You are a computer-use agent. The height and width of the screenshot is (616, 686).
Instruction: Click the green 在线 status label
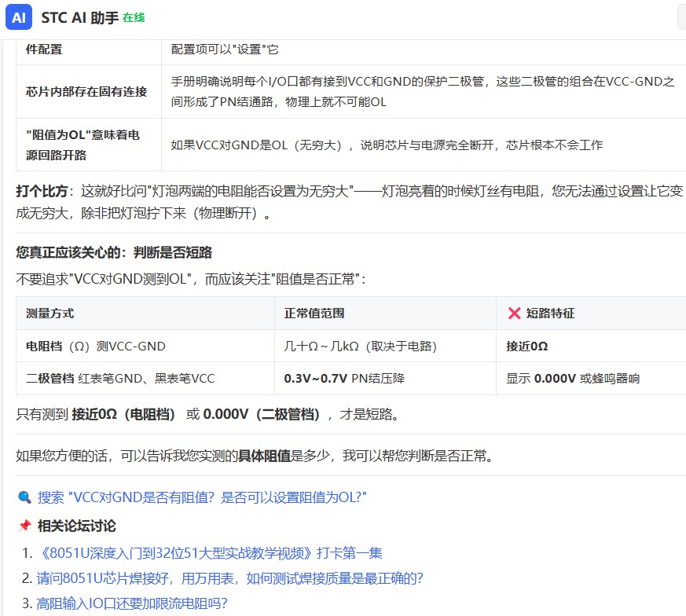[134, 17]
